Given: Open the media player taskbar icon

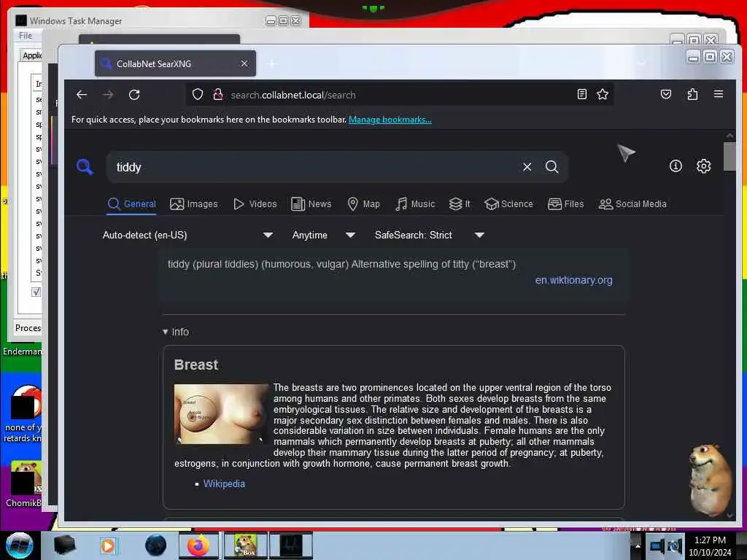Looking at the screenshot, I should (x=108, y=545).
